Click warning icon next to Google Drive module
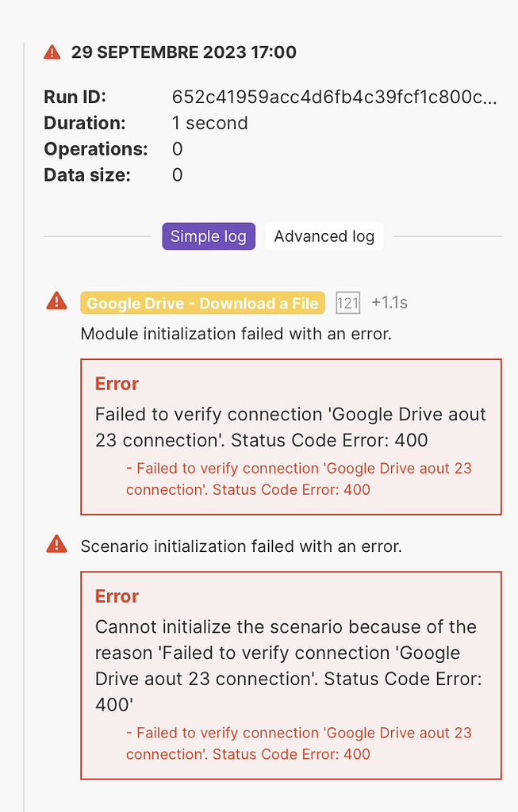This screenshot has width=518, height=812. (57, 301)
